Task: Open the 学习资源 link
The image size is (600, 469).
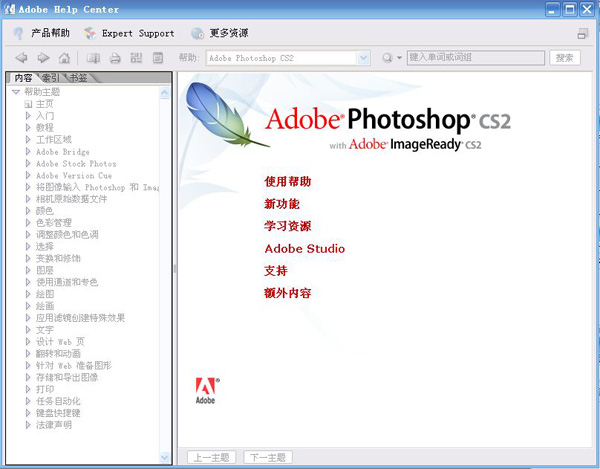Action: (x=288, y=226)
